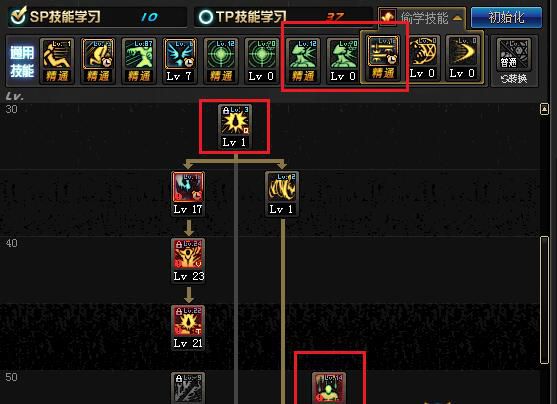Select the TP技能学习 radio option

(x=206, y=17)
